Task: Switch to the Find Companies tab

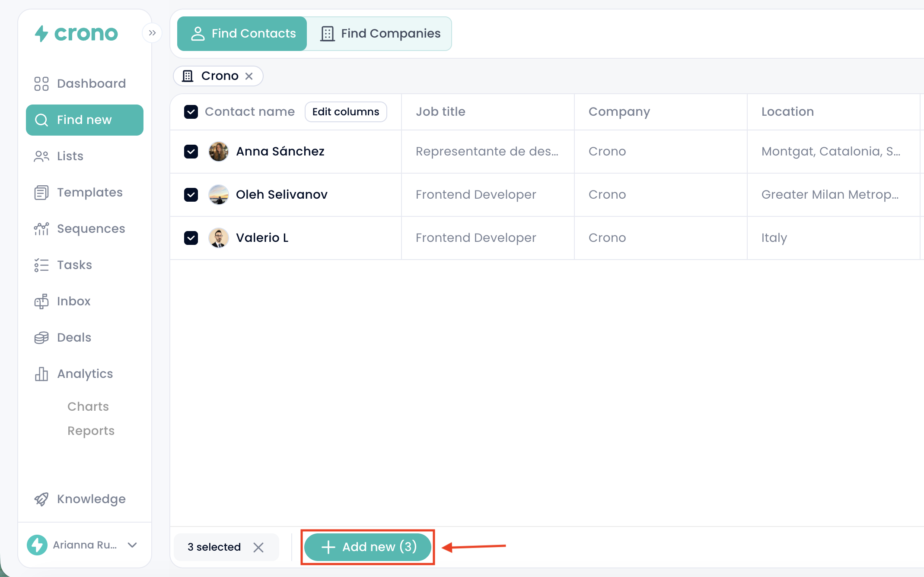Action: (379, 34)
